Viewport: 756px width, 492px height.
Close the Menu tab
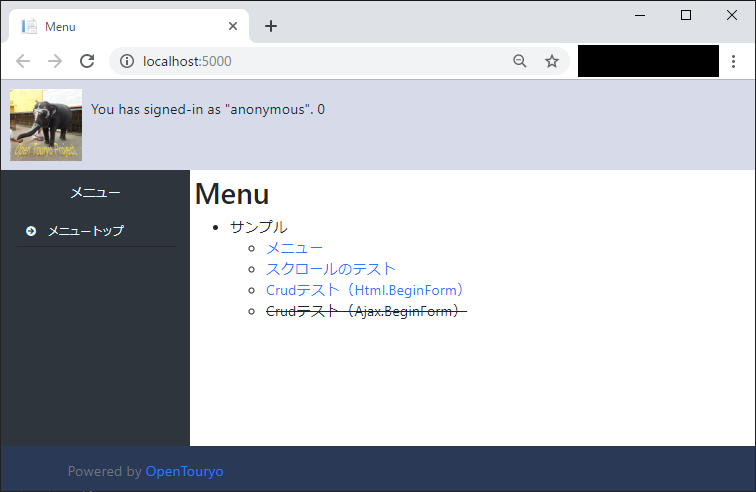tap(233, 26)
